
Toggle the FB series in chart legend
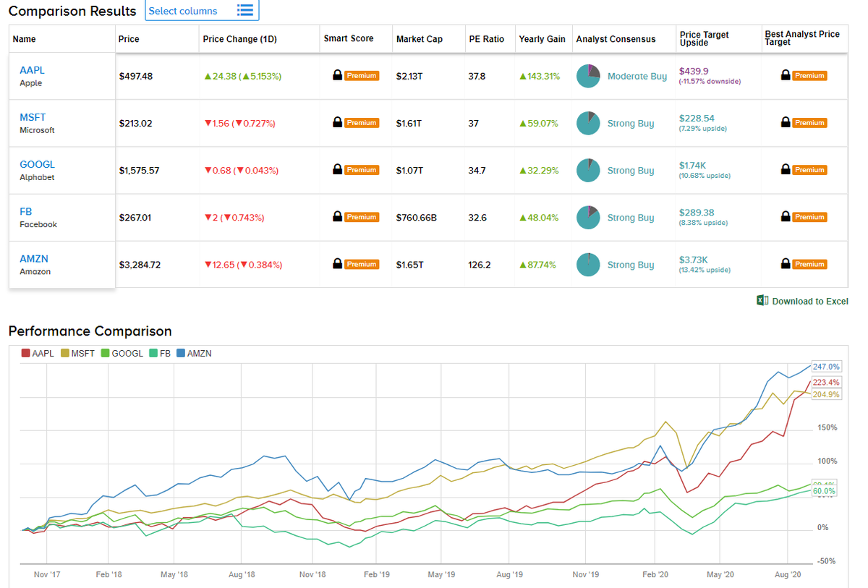161,354
